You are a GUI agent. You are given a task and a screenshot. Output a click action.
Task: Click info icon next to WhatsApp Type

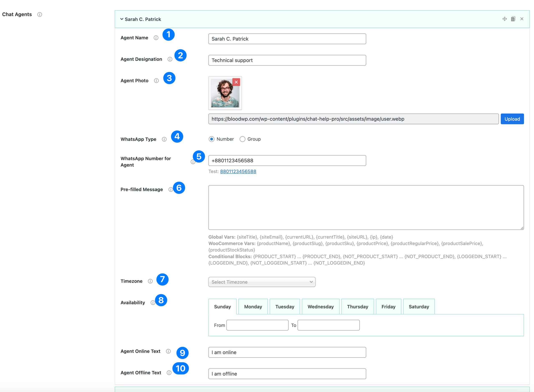(164, 139)
